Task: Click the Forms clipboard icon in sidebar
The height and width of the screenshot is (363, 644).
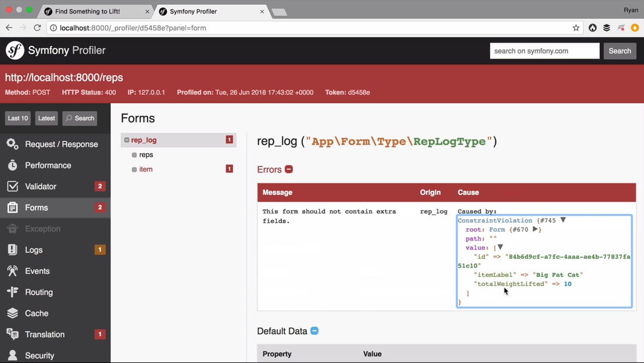Action: point(12,208)
